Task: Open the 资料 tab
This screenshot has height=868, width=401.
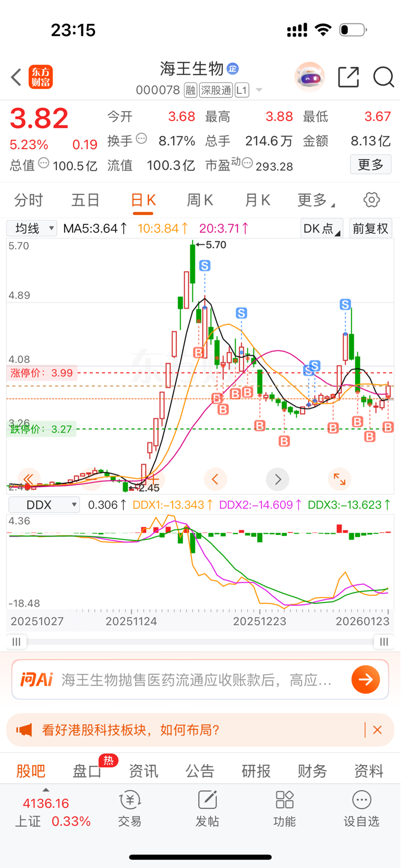Action: [369, 771]
